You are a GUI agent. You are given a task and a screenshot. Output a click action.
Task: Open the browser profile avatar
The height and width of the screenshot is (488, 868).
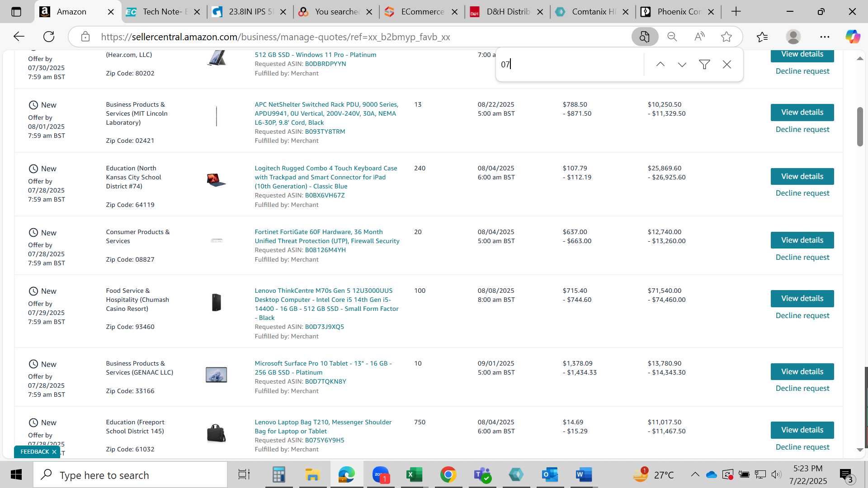point(793,37)
